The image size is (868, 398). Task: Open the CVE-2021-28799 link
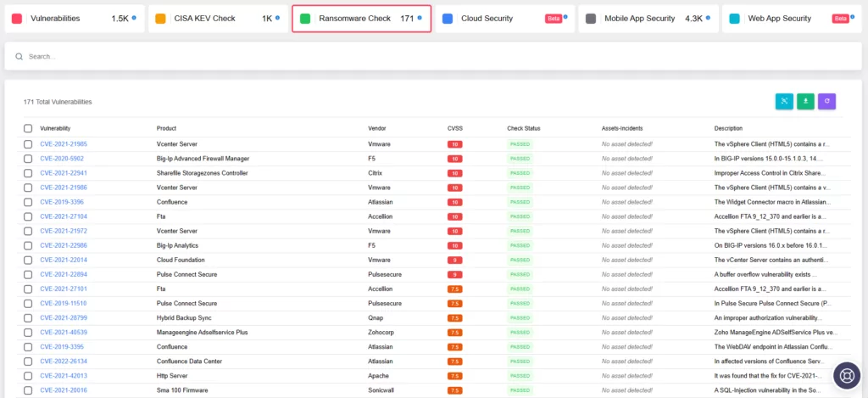pyautogui.click(x=64, y=317)
